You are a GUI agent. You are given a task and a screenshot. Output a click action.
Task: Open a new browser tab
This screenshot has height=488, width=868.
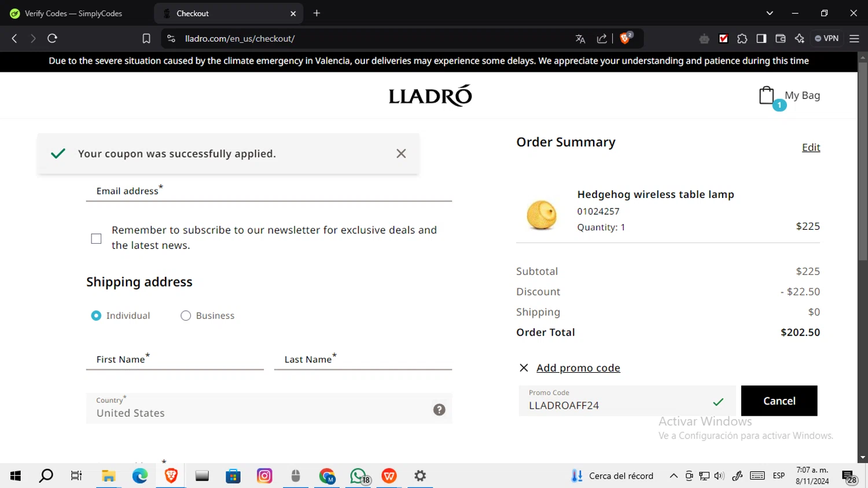(317, 13)
